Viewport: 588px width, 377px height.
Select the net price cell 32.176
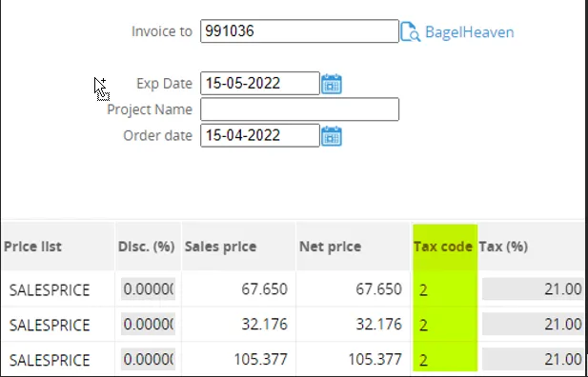[x=378, y=324]
